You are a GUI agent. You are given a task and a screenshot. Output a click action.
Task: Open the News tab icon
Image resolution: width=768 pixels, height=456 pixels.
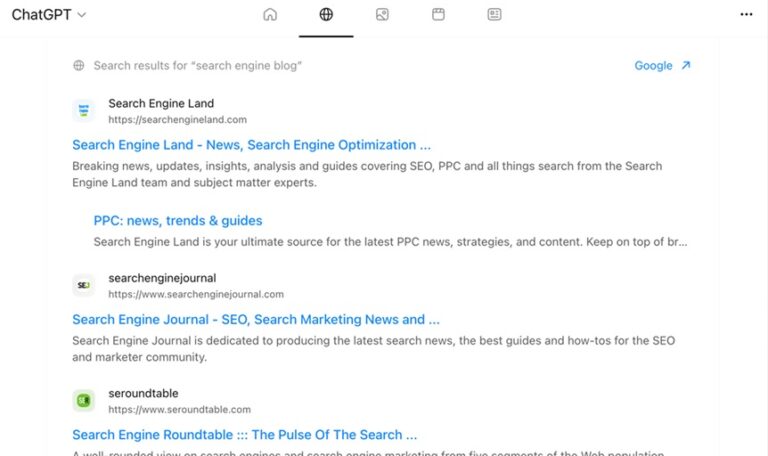(x=494, y=15)
